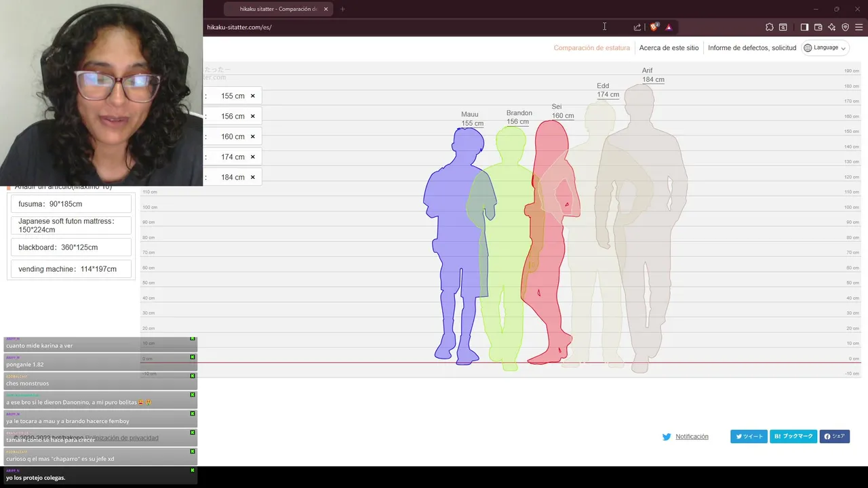Viewport: 868px width, 488px height.
Task: Remove the 160 cm entry
Action: [x=253, y=136]
